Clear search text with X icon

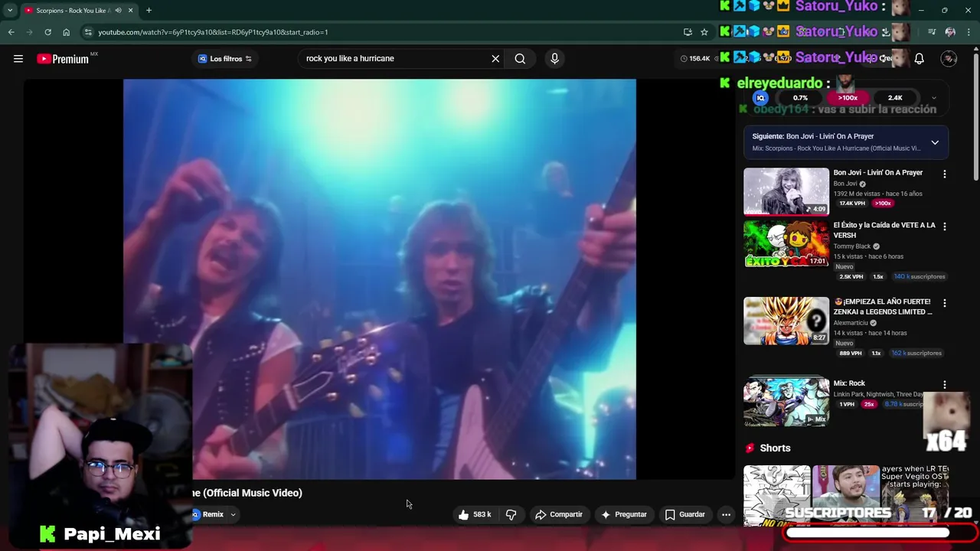(x=495, y=59)
